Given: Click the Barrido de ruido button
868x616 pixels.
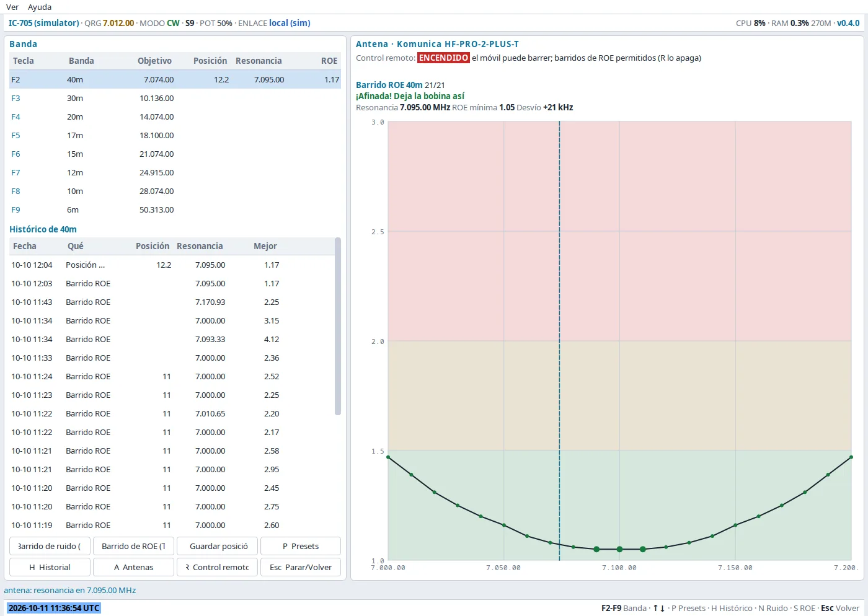Looking at the screenshot, I should (x=50, y=546).
